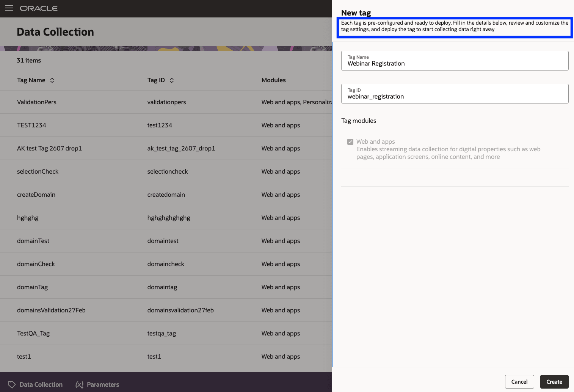Click the hghghghghghg tag ID cell

169,218
